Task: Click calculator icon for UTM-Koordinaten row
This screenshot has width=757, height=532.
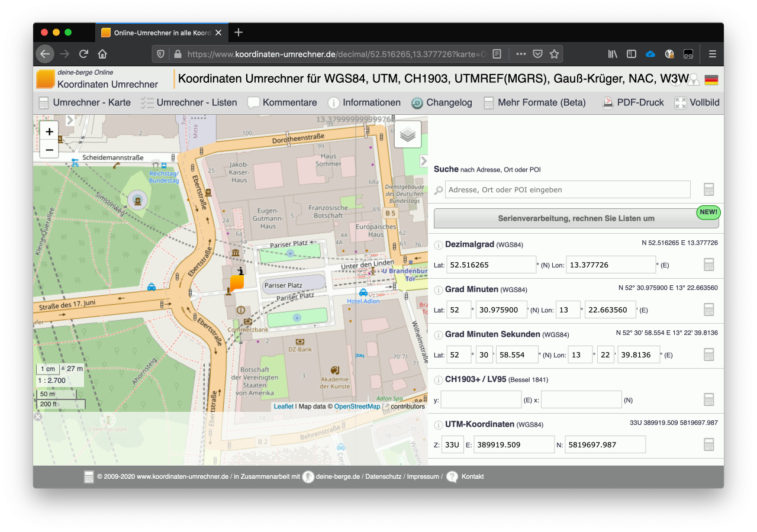Action: point(708,444)
